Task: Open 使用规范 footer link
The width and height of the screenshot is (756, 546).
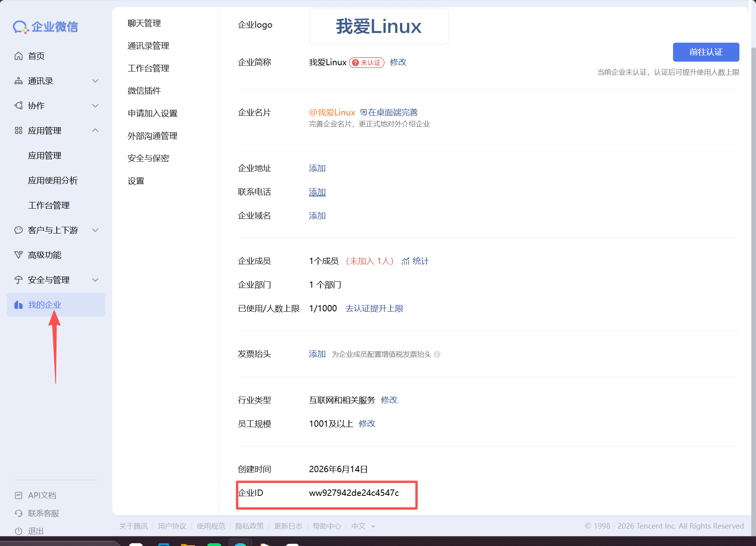Action: tap(211, 526)
